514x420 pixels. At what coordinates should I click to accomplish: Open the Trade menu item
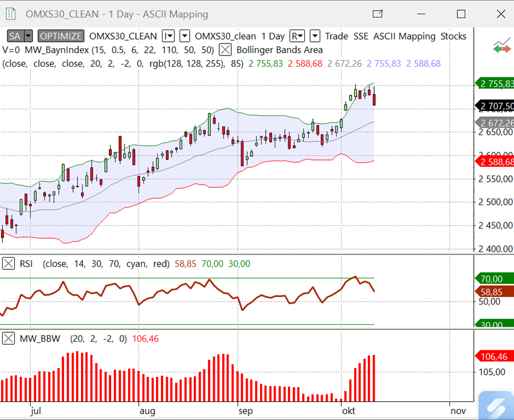point(337,36)
